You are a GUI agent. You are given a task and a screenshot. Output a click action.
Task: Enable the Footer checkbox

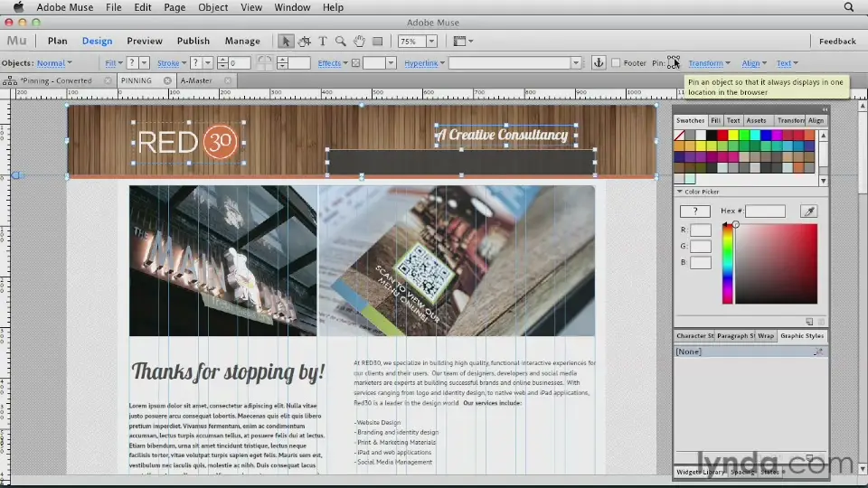(616, 63)
